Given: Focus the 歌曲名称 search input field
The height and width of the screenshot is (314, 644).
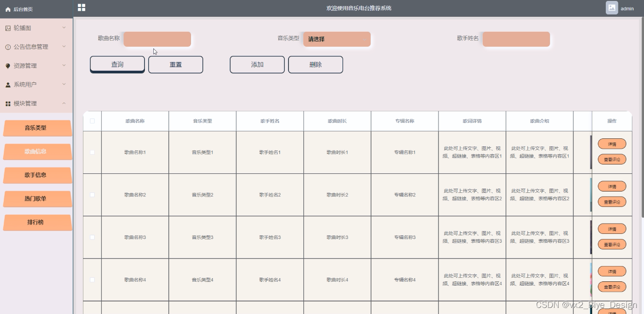Looking at the screenshot, I should [x=158, y=39].
